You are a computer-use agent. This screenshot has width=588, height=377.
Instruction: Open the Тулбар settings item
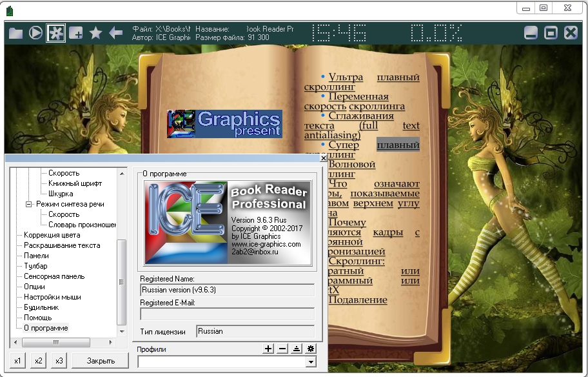tap(35, 266)
